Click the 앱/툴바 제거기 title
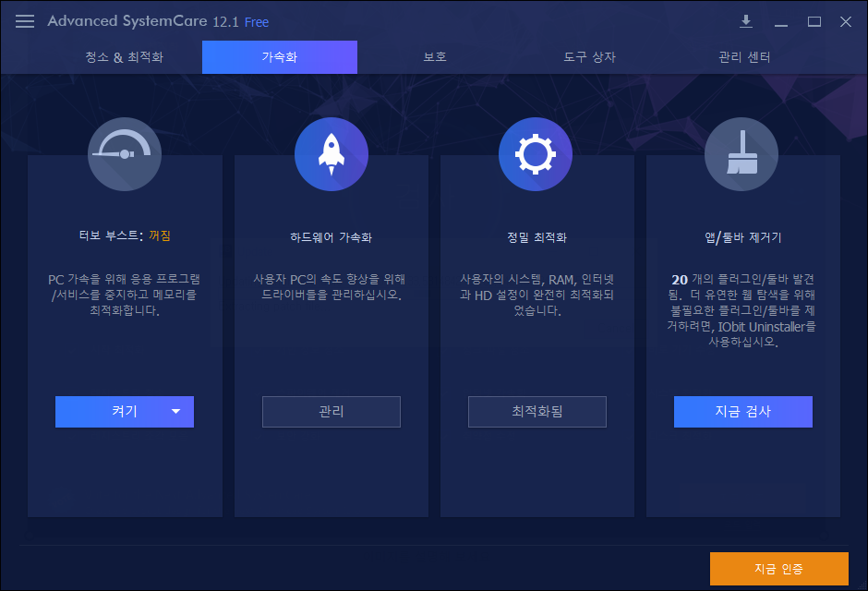868x591 pixels. [743, 238]
